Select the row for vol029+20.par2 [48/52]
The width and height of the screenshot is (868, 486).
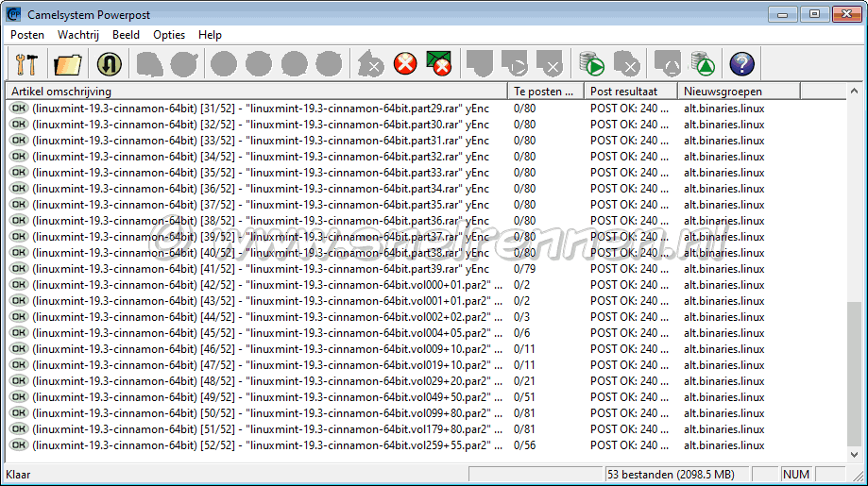(426, 380)
